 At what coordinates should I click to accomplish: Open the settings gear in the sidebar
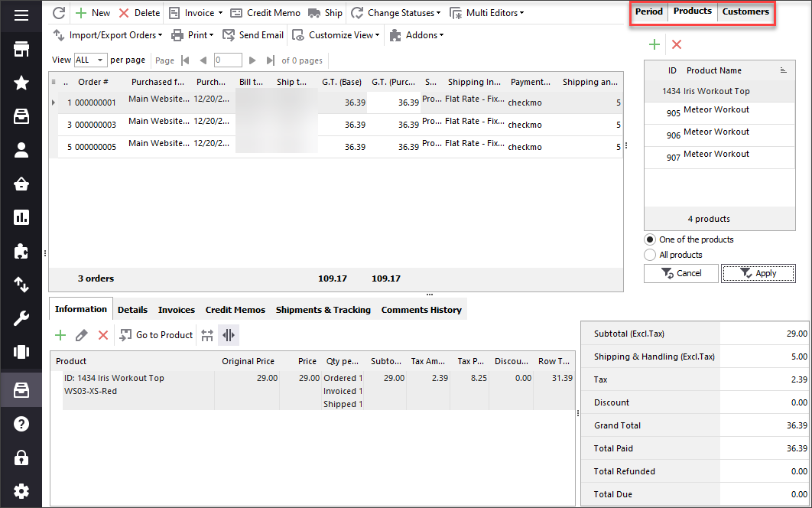click(21, 490)
